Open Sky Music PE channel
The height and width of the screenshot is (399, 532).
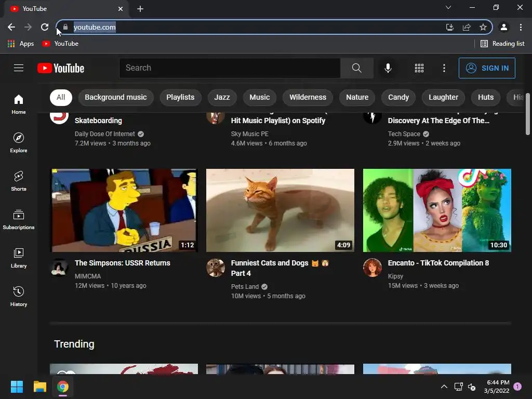[x=250, y=134]
